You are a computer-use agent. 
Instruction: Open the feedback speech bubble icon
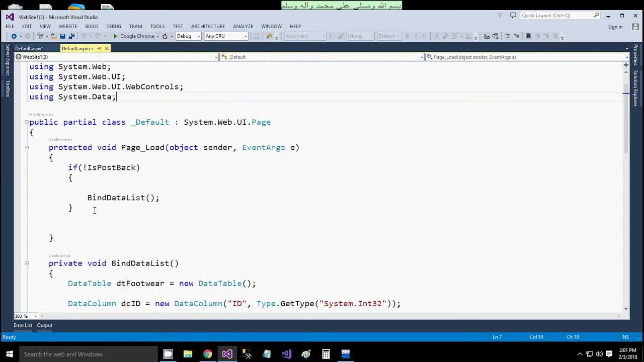[513, 16]
